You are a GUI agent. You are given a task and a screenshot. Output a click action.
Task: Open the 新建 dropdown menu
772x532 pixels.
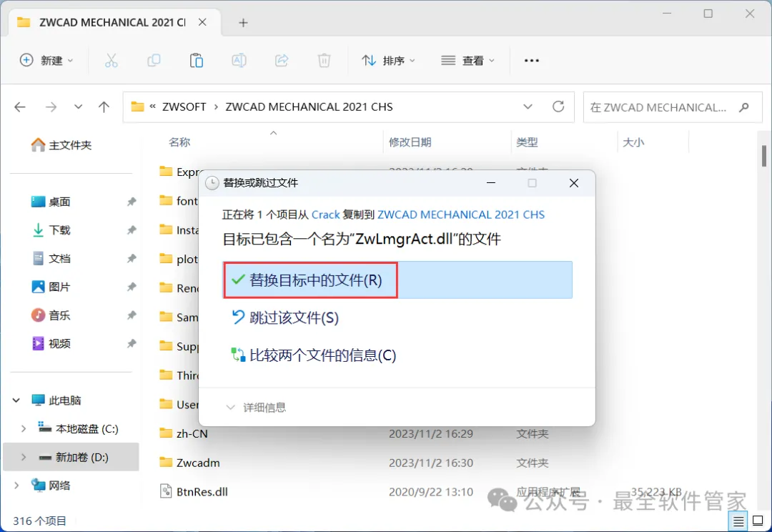[x=46, y=61]
